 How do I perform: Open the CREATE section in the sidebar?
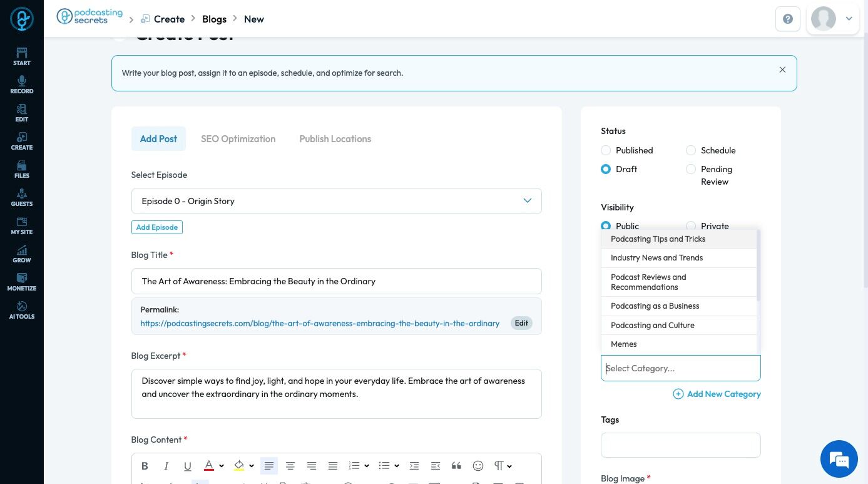pyautogui.click(x=22, y=141)
